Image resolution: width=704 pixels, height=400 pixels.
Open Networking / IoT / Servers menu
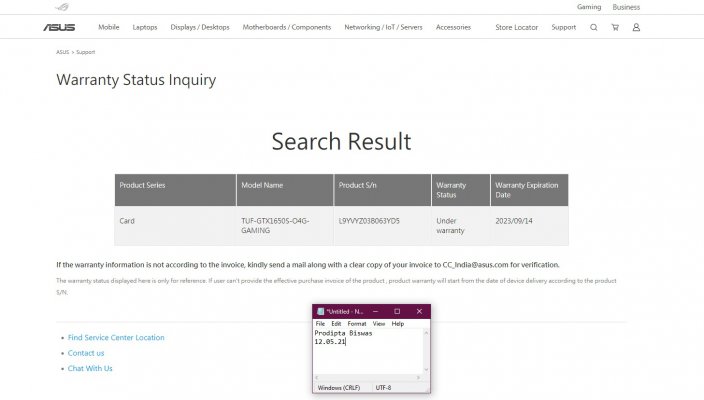[x=383, y=27]
